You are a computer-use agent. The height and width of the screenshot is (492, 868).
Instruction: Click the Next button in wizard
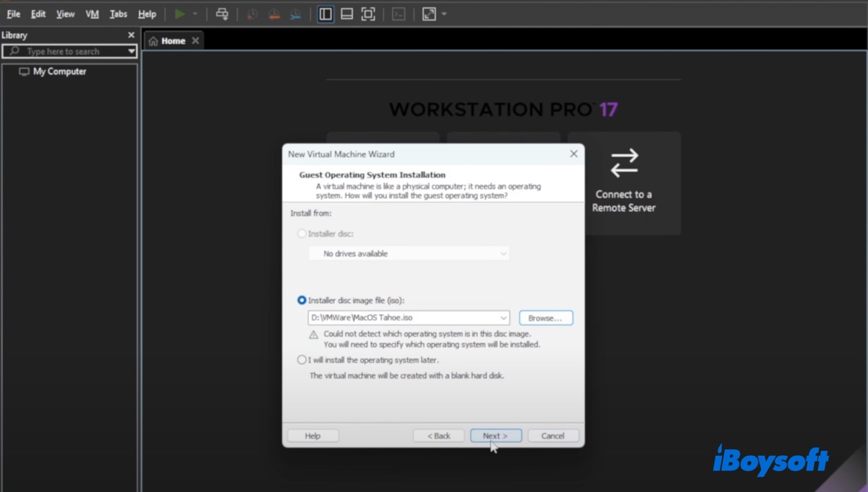[x=495, y=436]
